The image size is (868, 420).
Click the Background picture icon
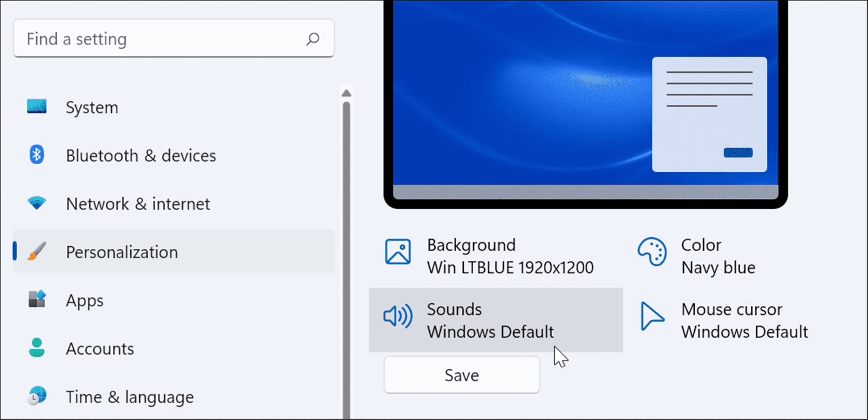[x=397, y=252]
